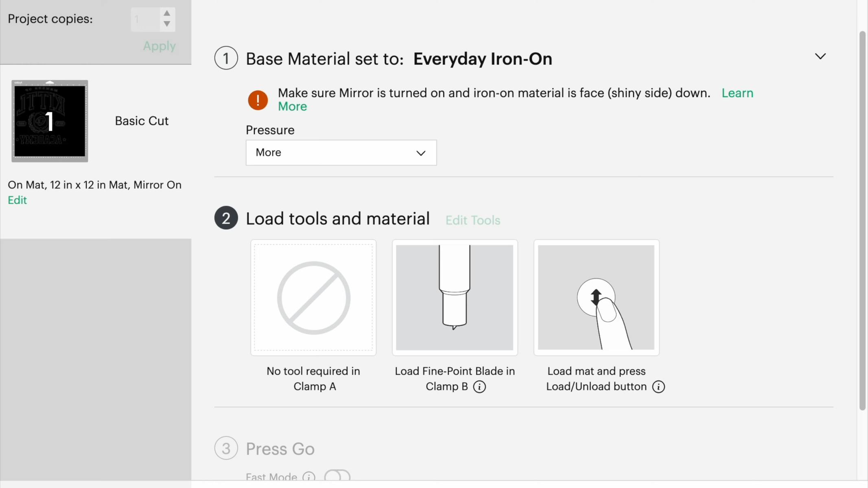This screenshot has width=868, height=488.
Task: Click Clamp B info icon
Action: (479, 387)
